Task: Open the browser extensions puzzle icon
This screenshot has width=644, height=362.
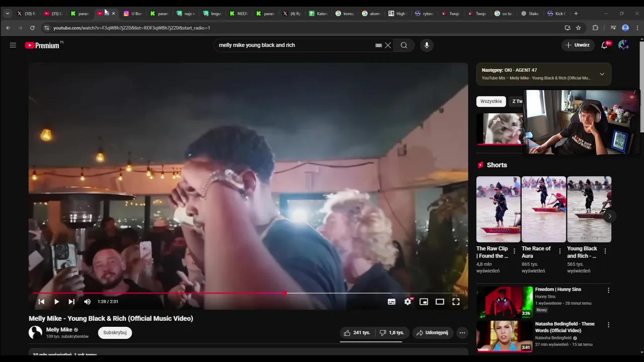Action: coord(595,28)
